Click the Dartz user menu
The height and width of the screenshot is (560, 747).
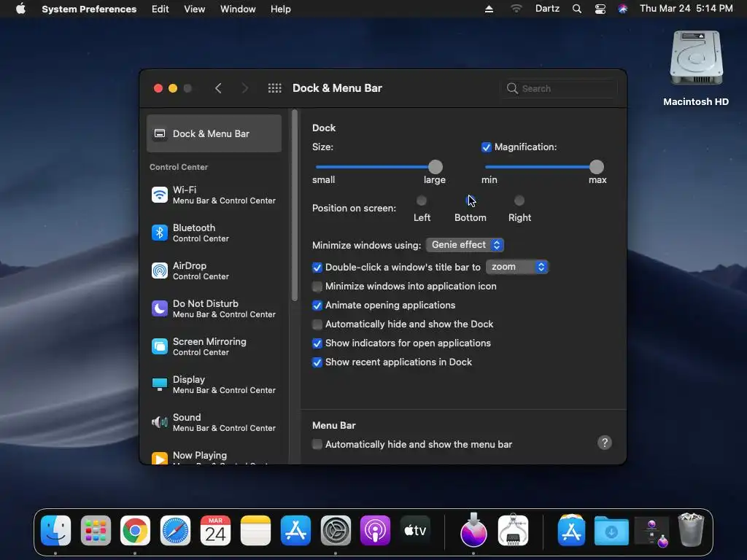point(547,9)
